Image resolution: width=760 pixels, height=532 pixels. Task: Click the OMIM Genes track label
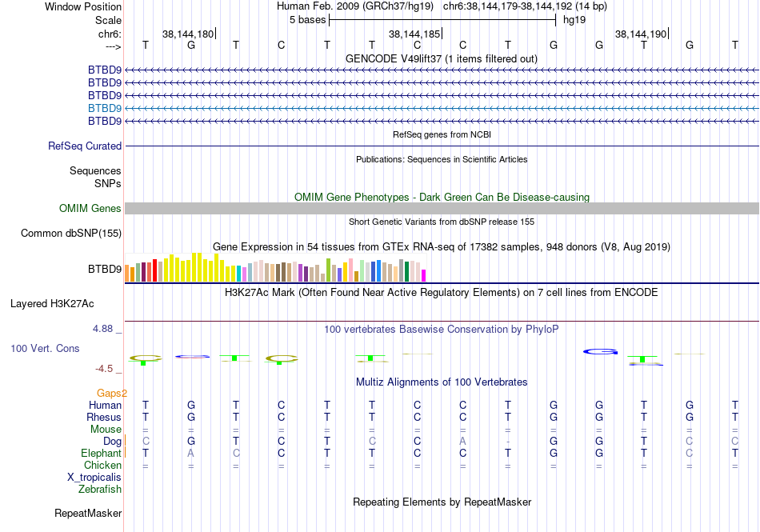click(x=90, y=208)
